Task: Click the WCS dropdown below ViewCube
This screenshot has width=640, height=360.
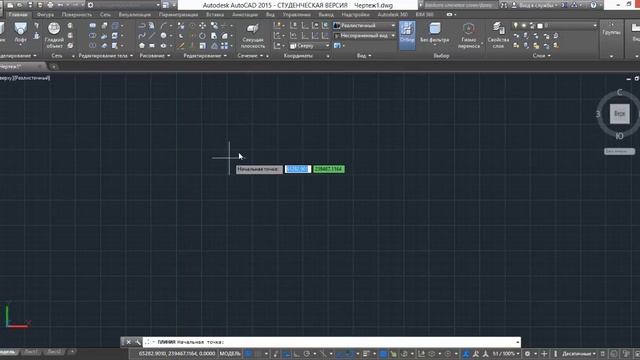Action: point(619,151)
